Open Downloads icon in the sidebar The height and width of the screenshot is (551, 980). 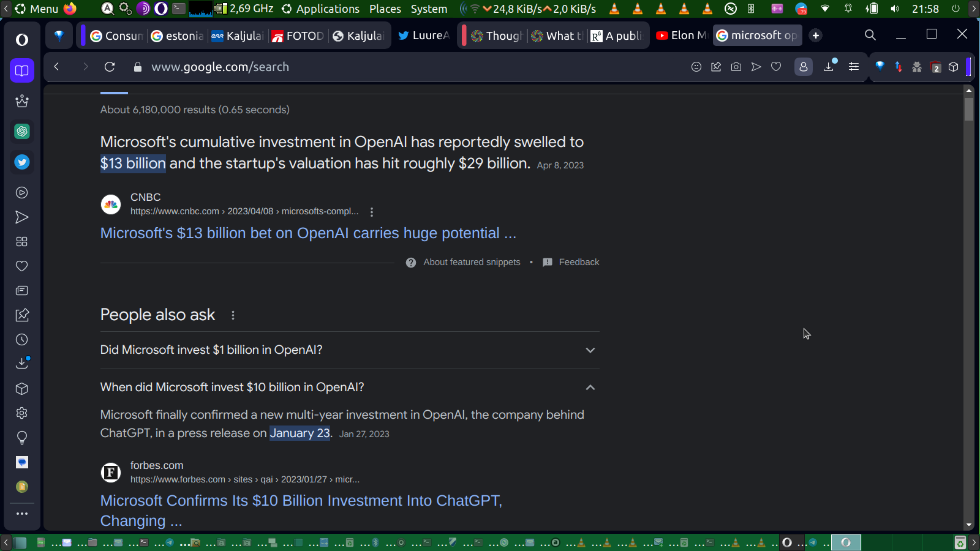point(22,364)
